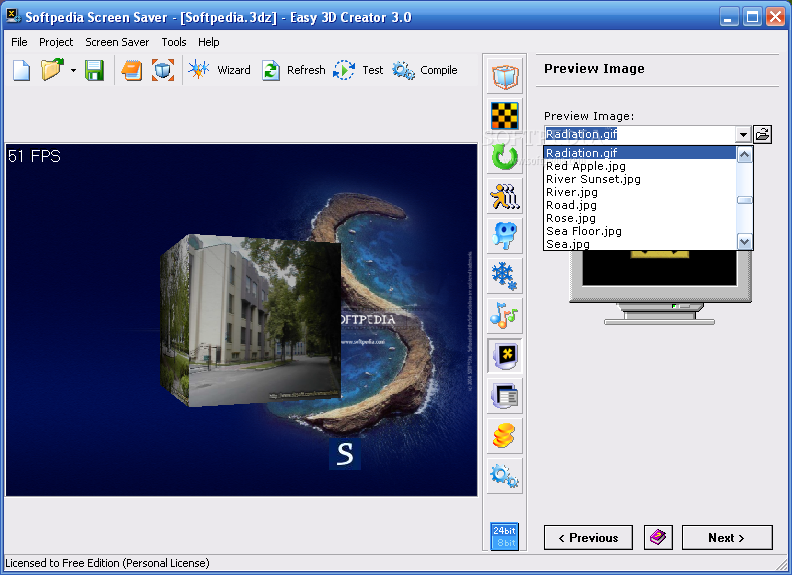792x575 pixels.
Task: Select the blue character sidebar icon
Action: 505,236
